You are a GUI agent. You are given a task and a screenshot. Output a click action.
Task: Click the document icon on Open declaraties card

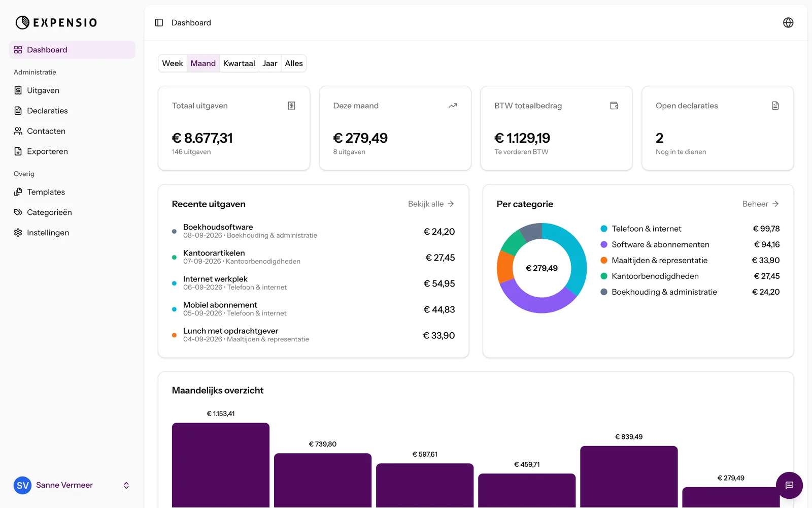pyautogui.click(x=775, y=106)
